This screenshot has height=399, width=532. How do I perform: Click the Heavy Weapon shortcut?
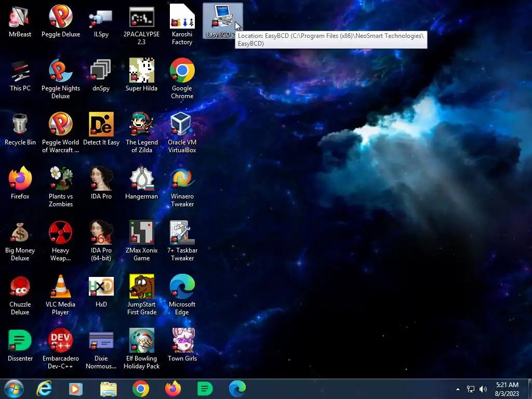[x=61, y=241]
